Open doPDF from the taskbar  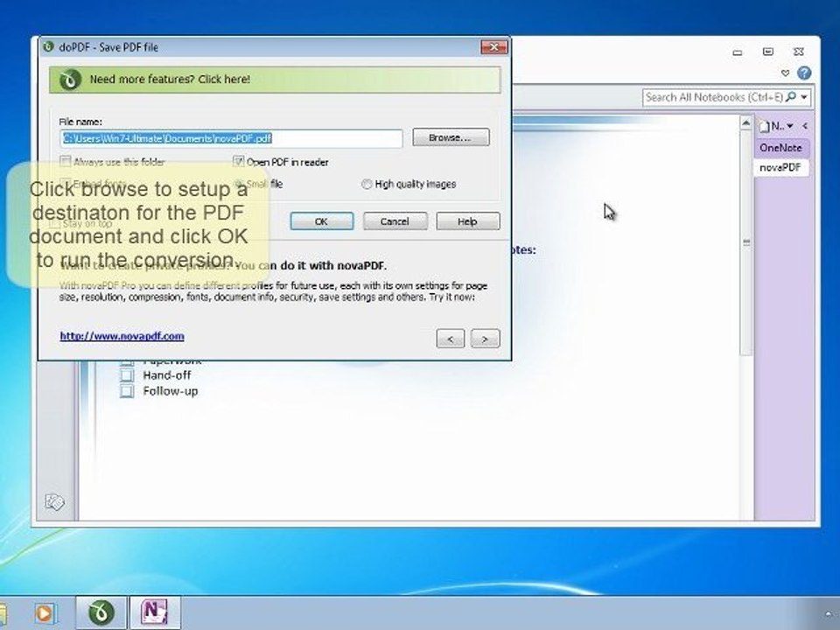coord(101,612)
